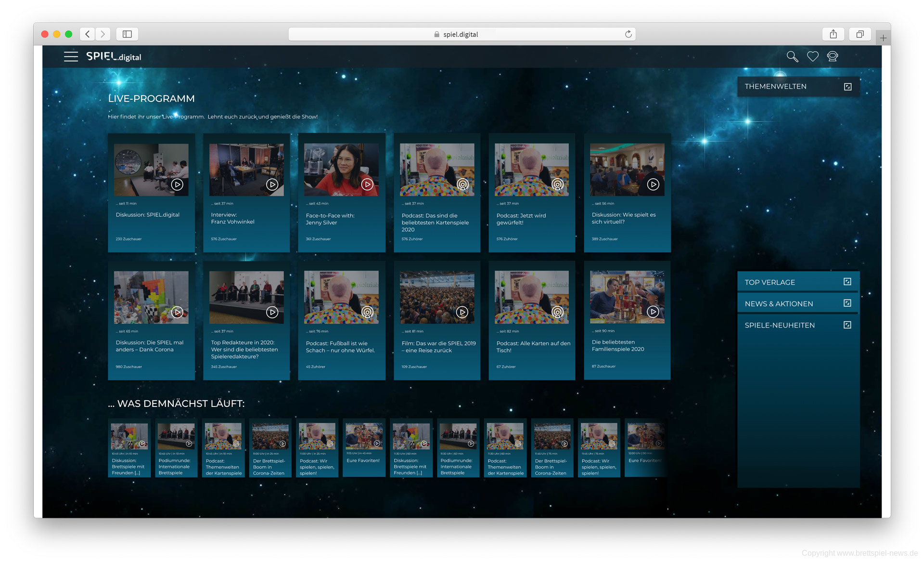Image resolution: width=924 pixels, height=562 pixels.
Task: Start Kartenspiele 2020 podcast stream icon
Action: coord(462,184)
